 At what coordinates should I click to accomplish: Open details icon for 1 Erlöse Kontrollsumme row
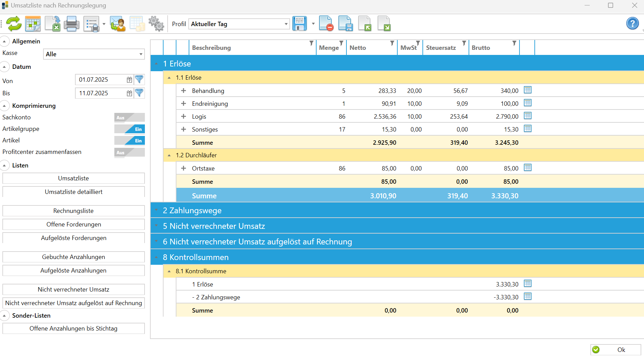point(528,283)
